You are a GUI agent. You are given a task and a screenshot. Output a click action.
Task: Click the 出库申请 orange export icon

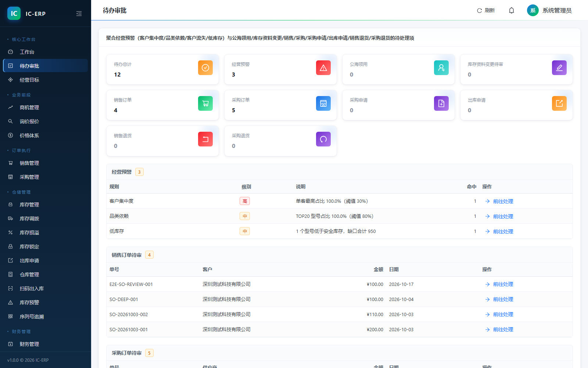click(x=559, y=103)
